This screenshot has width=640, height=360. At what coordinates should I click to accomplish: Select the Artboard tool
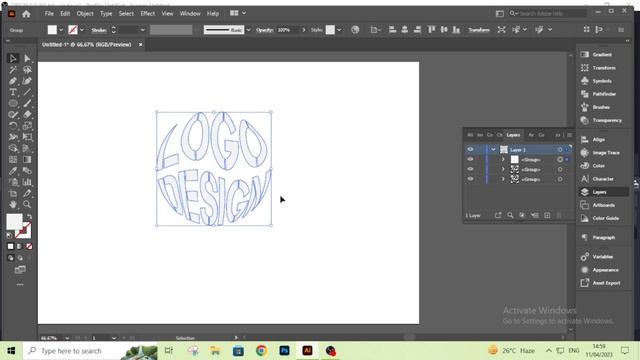13,193
